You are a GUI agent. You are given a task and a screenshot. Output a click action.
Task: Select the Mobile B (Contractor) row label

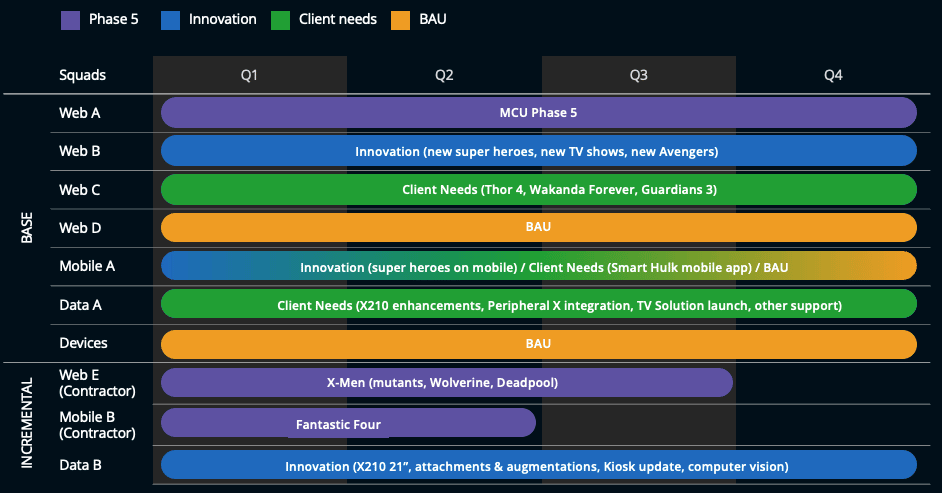(97, 425)
